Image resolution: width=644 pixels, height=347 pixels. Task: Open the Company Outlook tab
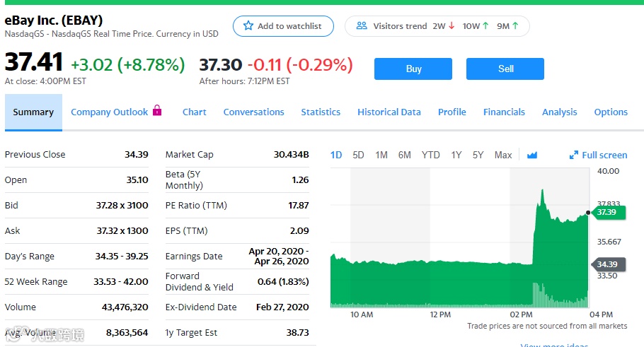click(x=109, y=112)
